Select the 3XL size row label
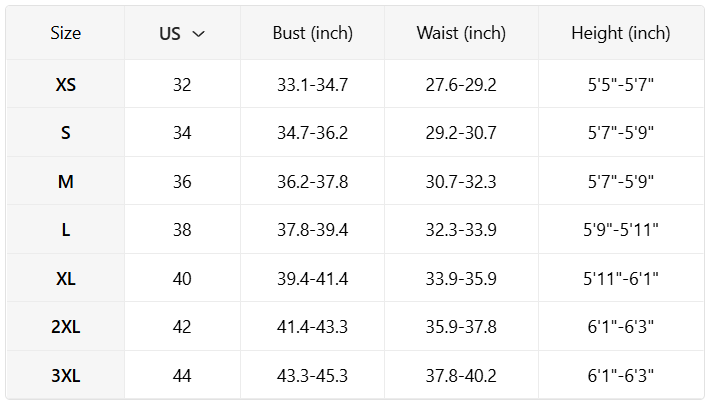711x405 pixels. pos(66,376)
